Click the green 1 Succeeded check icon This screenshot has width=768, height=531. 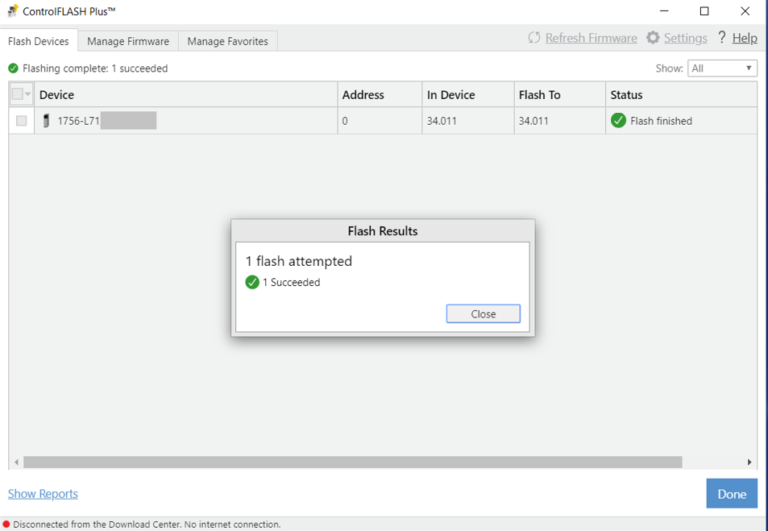pos(252,282)
